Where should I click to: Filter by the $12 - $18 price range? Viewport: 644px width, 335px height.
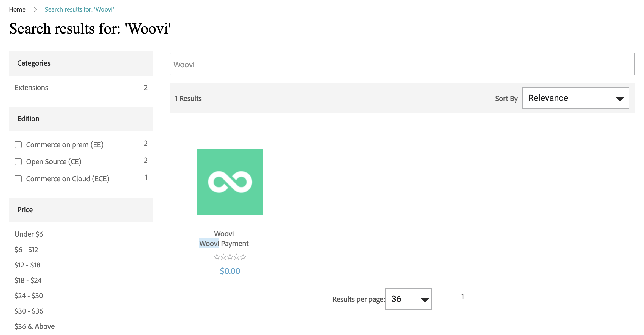(x=27, y=265)
